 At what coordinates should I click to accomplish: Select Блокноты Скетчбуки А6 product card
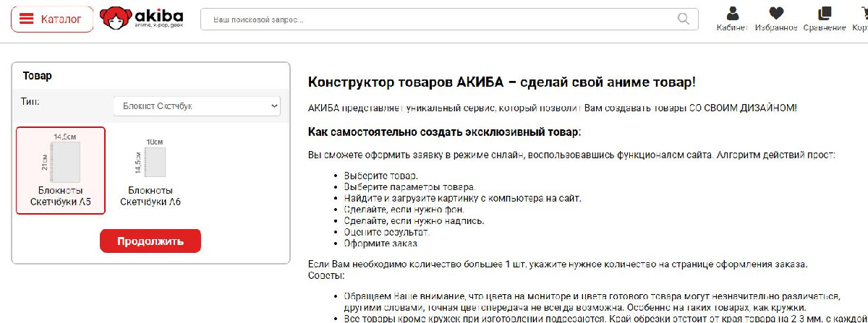tap(150, 172)
